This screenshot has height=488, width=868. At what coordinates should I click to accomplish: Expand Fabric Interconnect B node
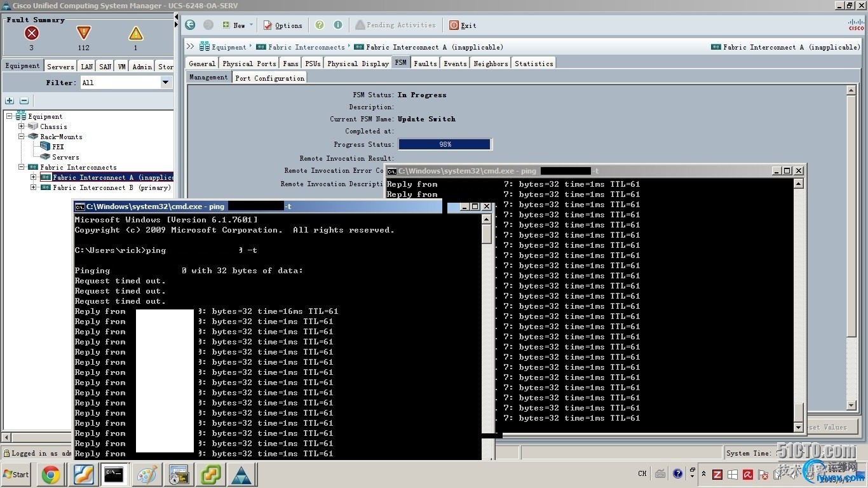pyautogui.click(x=34, y=187)
